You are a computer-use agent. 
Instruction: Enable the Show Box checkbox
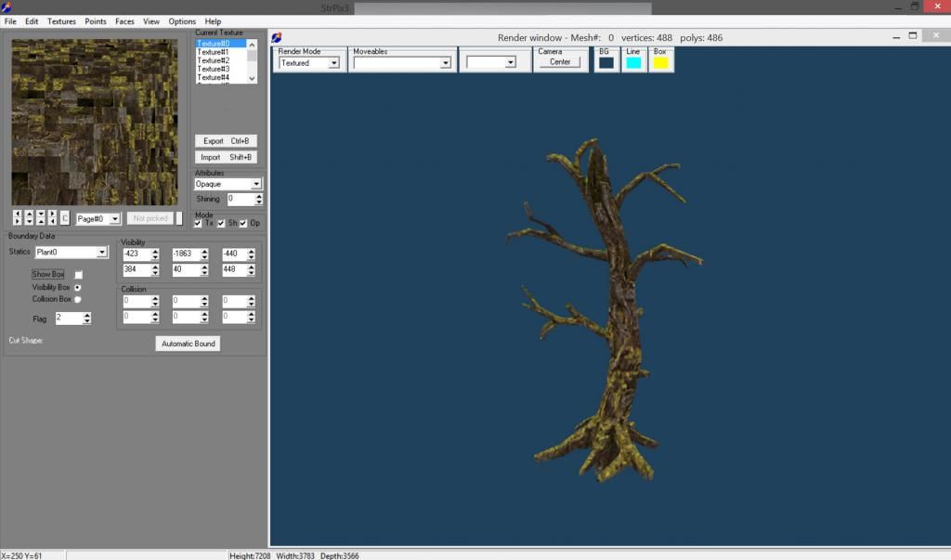pos(79,275)
